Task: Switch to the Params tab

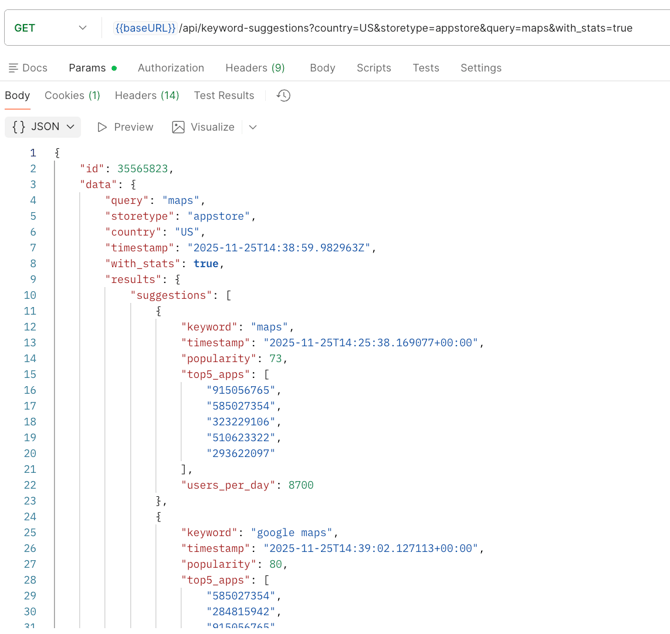Action: [87, 68]
